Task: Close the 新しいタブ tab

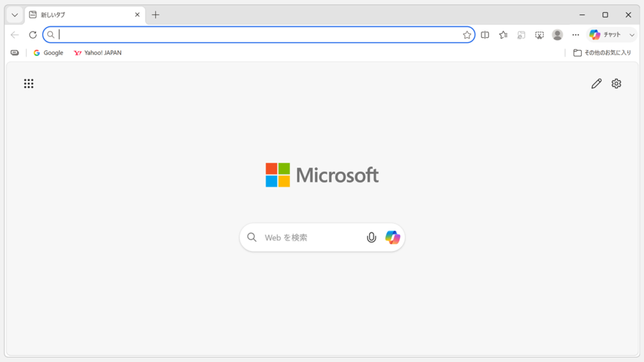Action: click(x=137, y=15)
